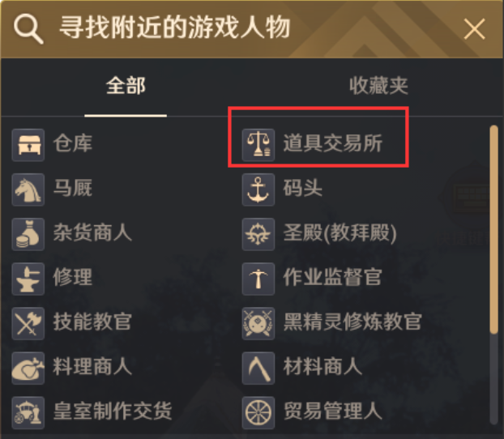Click the 仓库 warehouse chest icon
This screenshot has height=439, width=504.
28,145
